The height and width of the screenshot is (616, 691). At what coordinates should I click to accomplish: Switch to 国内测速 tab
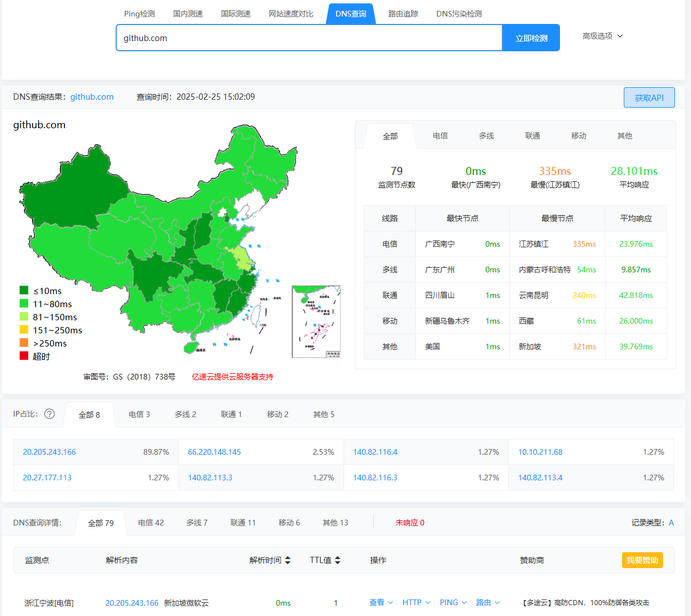click(188, 14)
